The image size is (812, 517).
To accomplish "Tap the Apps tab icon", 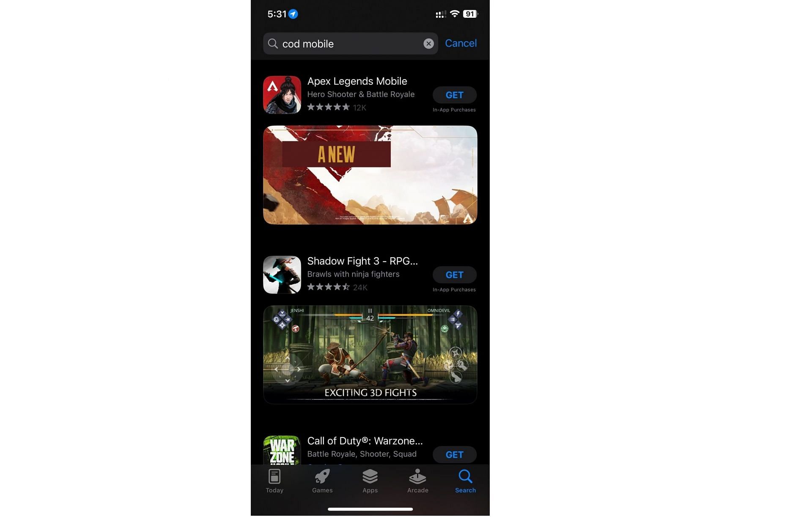I will pos(369,480).
